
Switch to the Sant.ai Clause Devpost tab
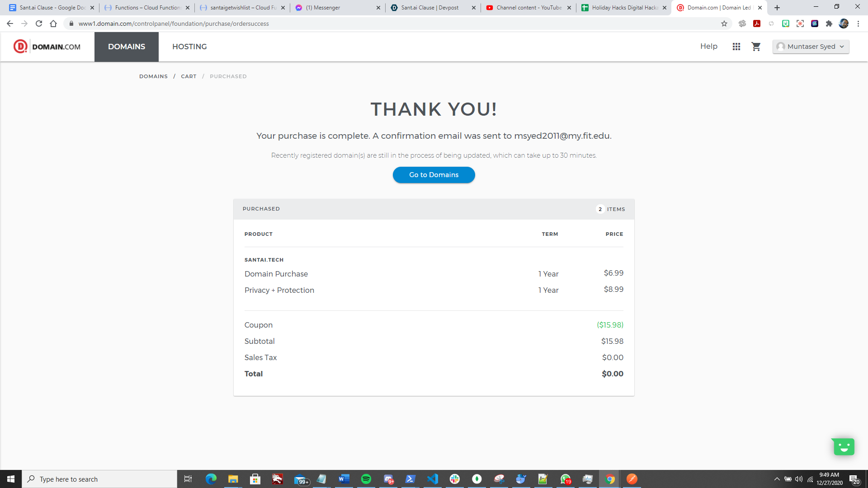429,8
